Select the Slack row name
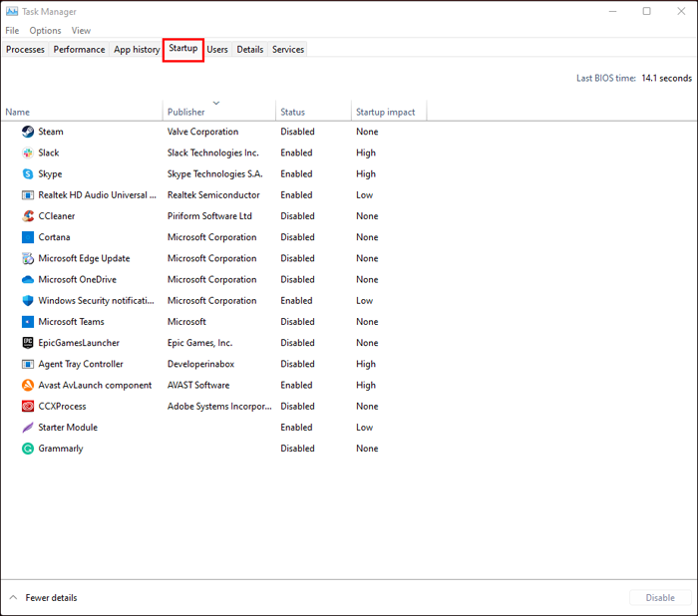Viewport: 698px width, 616px height. pyautogui.click(x=49, y=153)
